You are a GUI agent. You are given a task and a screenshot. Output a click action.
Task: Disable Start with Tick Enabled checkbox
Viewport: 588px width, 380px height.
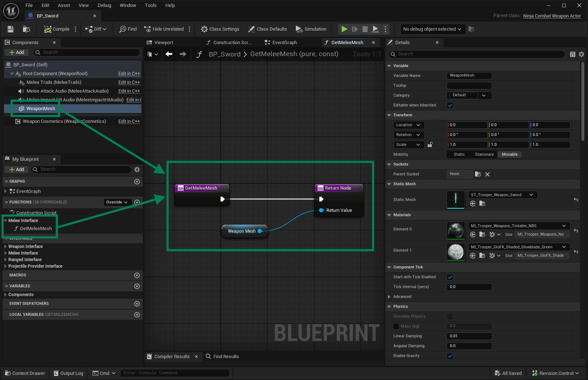tap(450, 277)
